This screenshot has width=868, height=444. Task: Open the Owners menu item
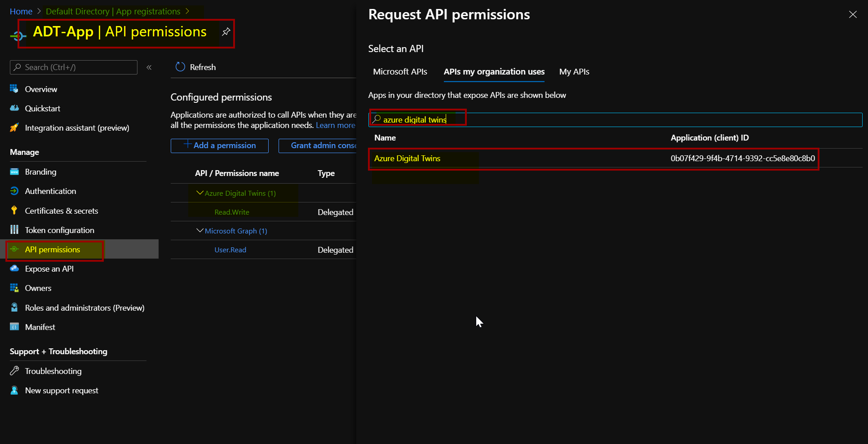click(38, 288)
